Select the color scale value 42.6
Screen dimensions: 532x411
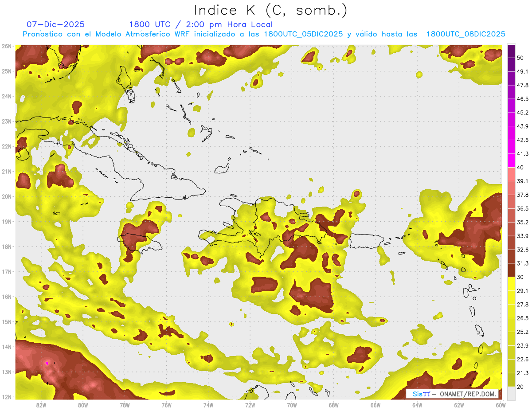523,140
